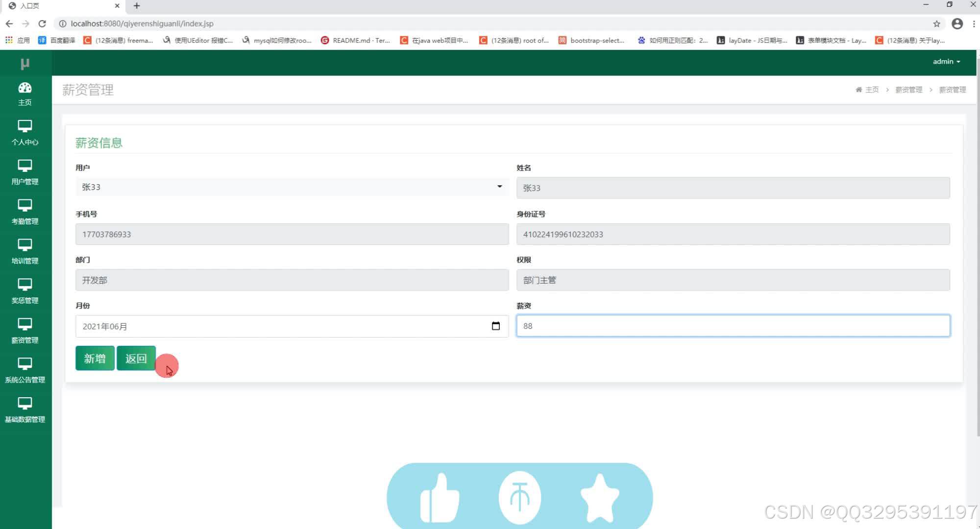This screenshot has height=529, width=980.
Task: Open the 主页 dashboard icon in sidebar
Action: (x=25, y=94)
